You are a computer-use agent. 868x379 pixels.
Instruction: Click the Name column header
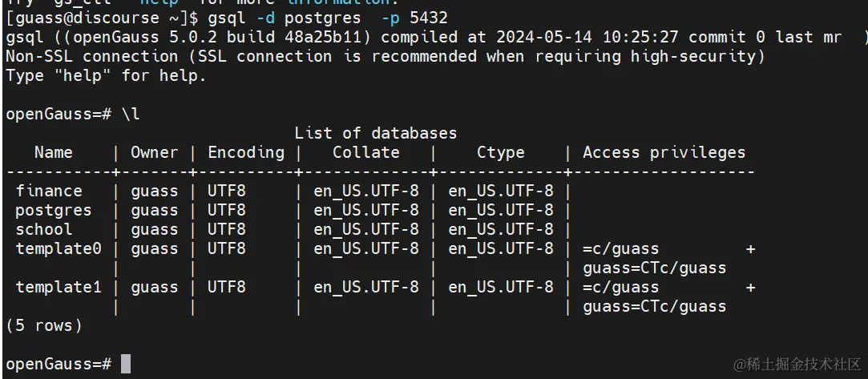tap(54, 152)
